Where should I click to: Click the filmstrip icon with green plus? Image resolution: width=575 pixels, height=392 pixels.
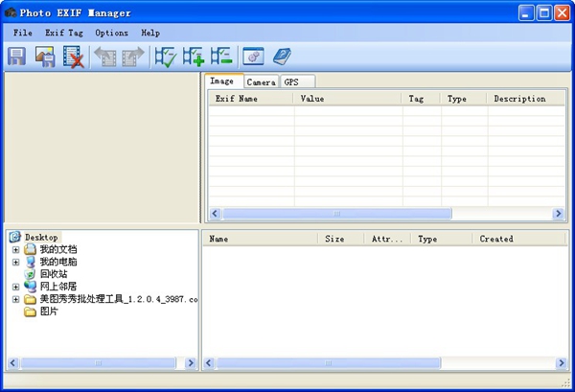pos(194,58)
